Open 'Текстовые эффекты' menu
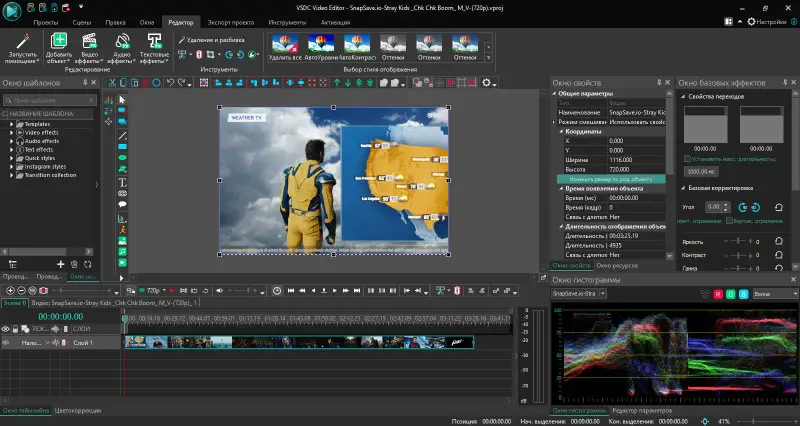The width and height of the screenshot is (800, 426). pos(154,48)
